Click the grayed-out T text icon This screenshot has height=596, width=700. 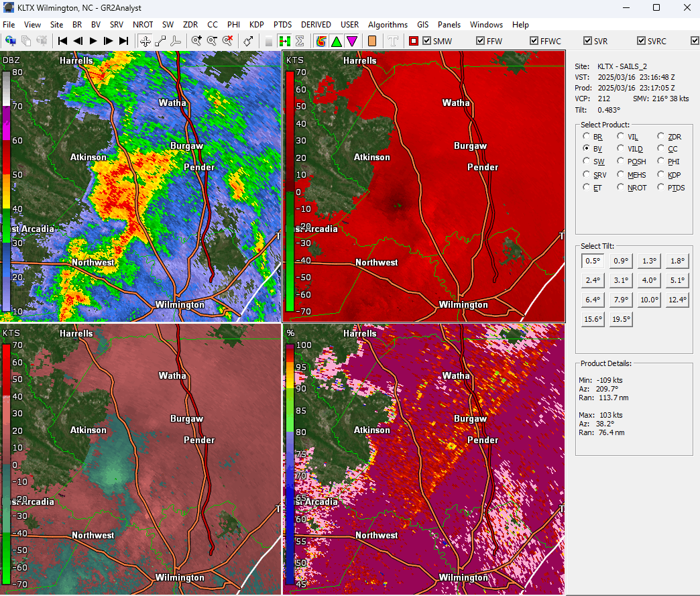[x=393, y=41]
